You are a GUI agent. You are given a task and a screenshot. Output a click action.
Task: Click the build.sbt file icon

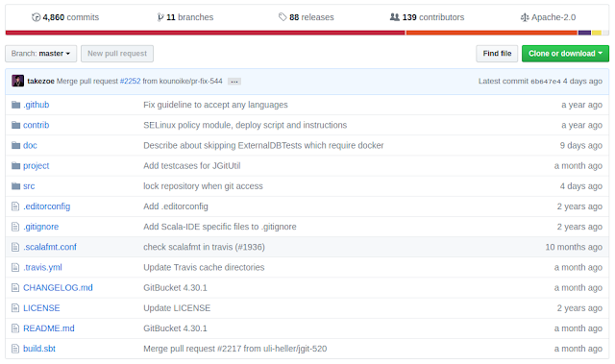15,349
